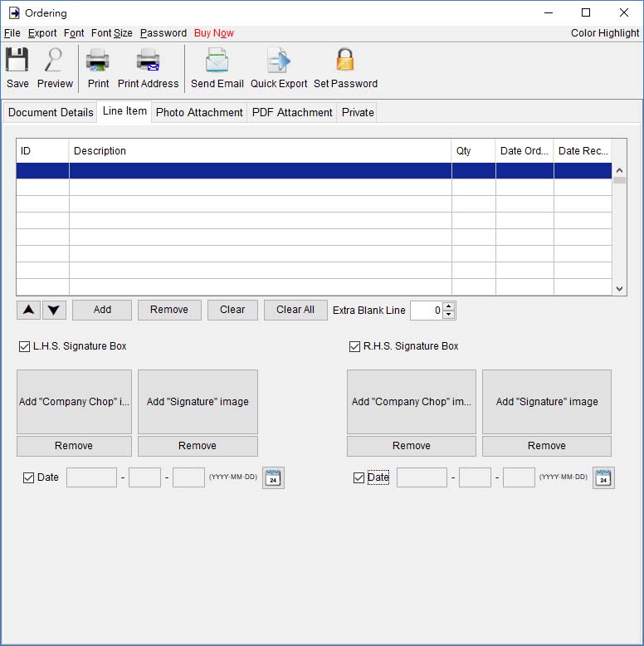This screenshot has width=644, height=646.
Task: Open the Font Size menu
Action: (x=111, y=33)
